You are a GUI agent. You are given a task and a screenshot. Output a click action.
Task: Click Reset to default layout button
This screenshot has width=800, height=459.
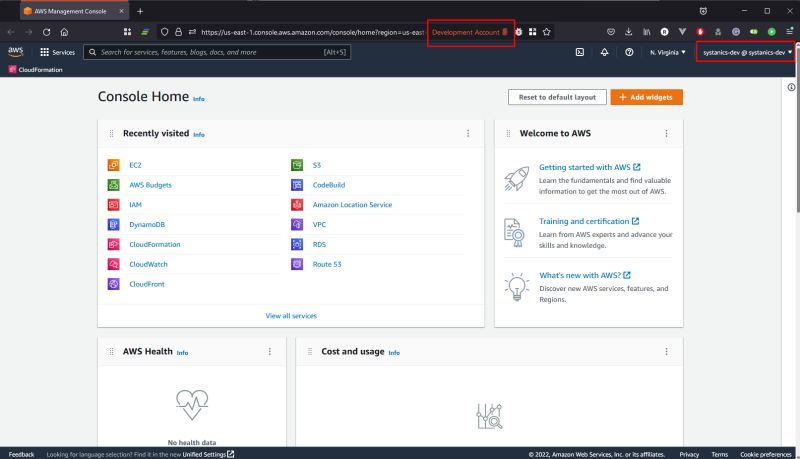pyautogui.click(x=557, y=97)
